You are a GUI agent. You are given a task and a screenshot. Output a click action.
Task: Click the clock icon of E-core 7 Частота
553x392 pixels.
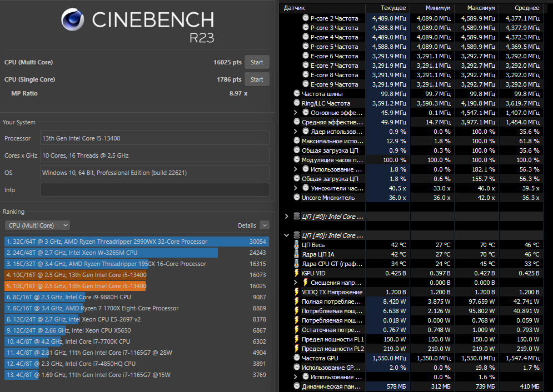click(306, 65)
